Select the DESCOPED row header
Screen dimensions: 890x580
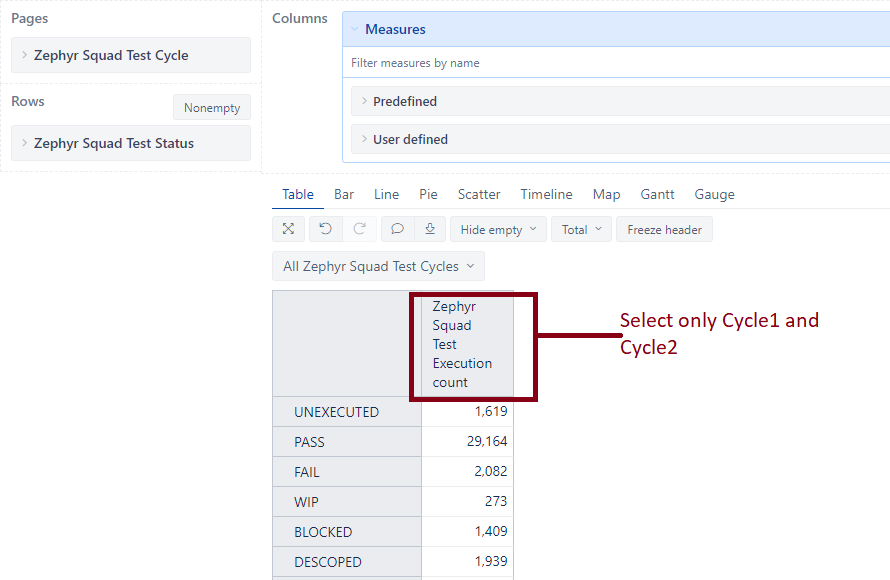(347, 562)
